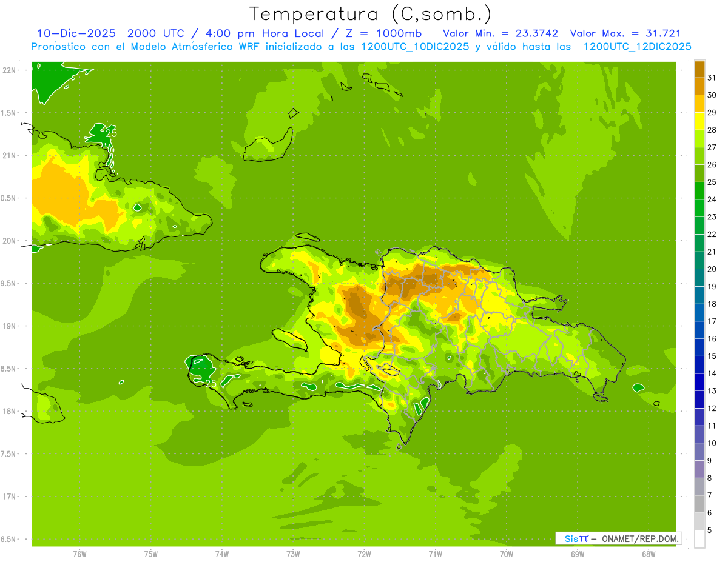This screenshot has height=562, width=728.
Task: Click the '11' value on the color legend
Action: point(712,426)
